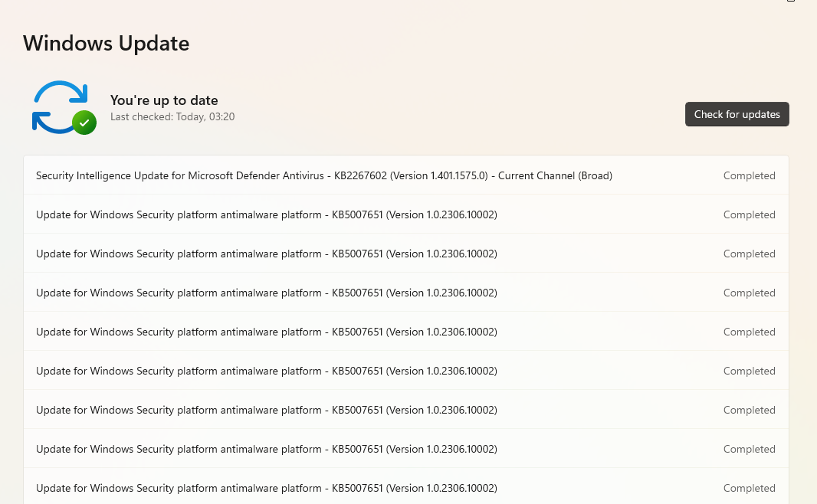Select the seventh KB5007651 antimalware platform update
This screenshot has height=504, width=817.
266,450
